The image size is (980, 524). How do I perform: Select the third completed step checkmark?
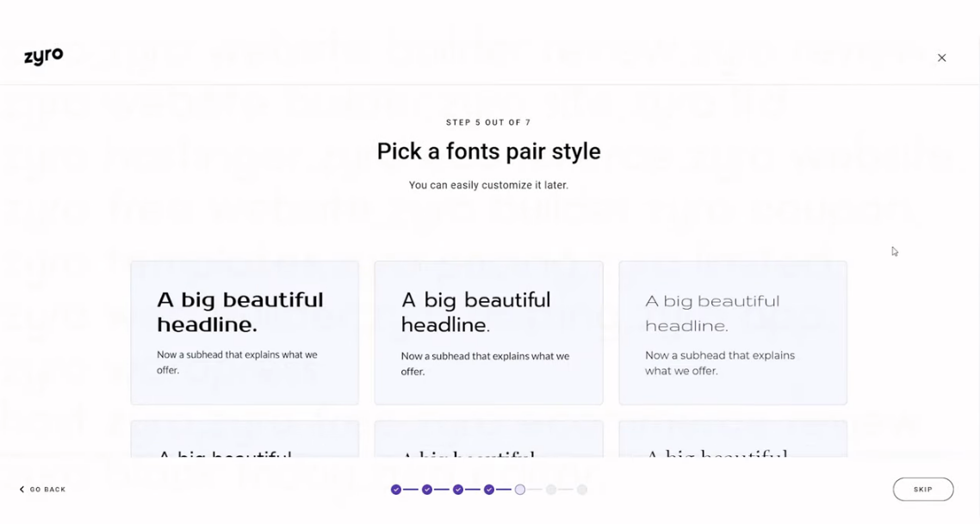pos(458,490)
